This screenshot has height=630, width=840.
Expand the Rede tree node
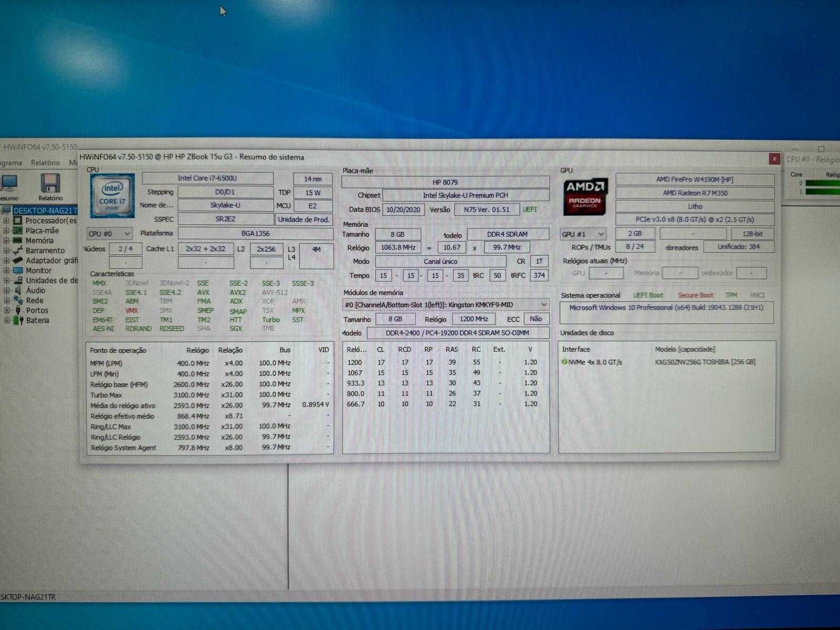click(x=6, y=301)
